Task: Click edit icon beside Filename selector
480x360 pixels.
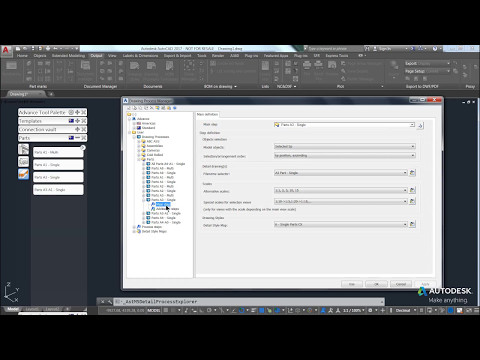Action: (412, 173)
